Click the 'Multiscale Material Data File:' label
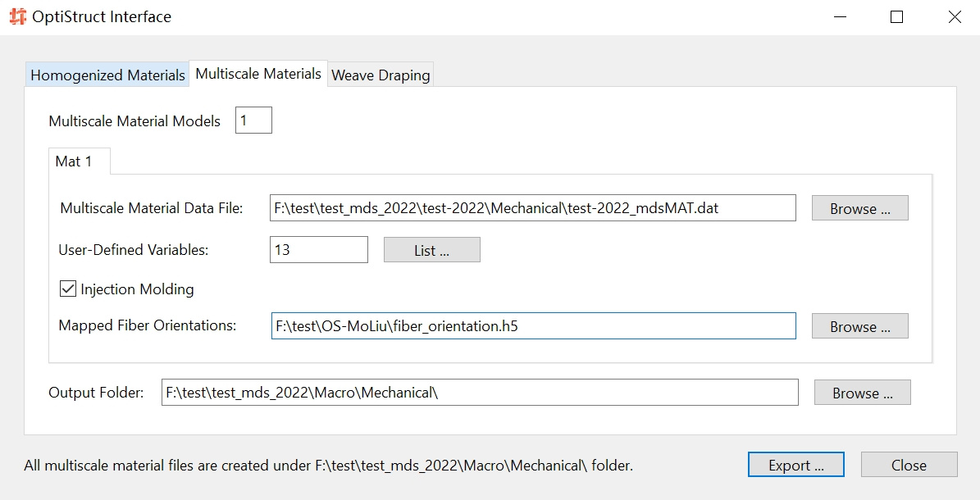Screen dimensions: 980x500 tap(151, 208)
